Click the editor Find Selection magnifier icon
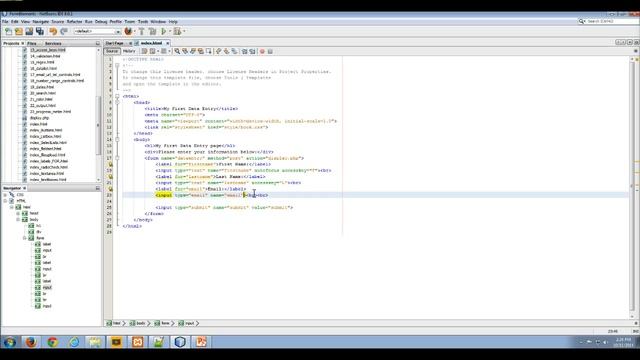 pyautogui.click(x=177, y=51)
